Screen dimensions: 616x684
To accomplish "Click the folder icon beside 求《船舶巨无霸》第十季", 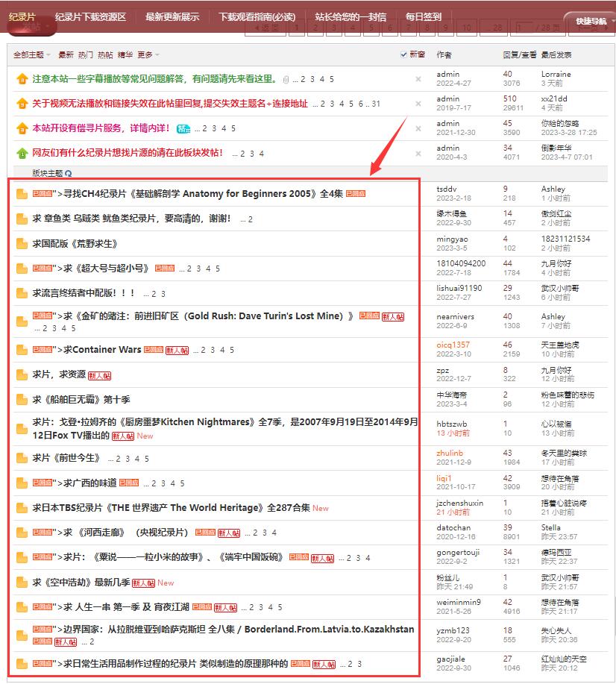I will click(22, 400).
